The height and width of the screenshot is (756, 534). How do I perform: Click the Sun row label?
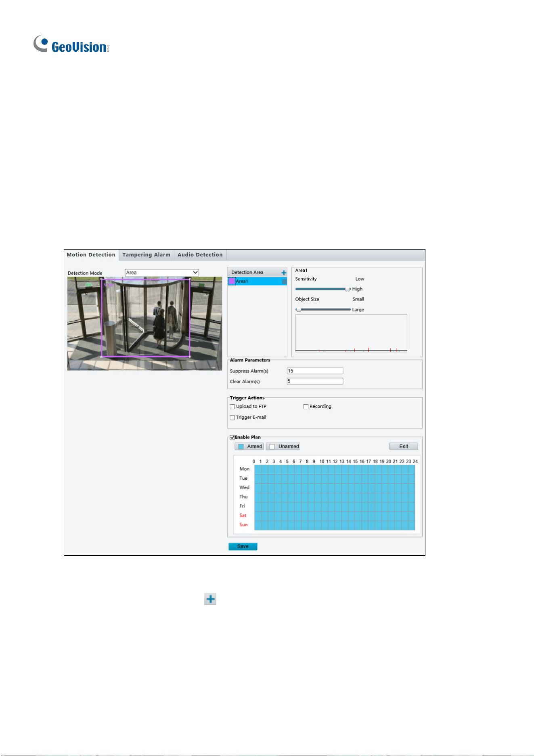click(x=243, y=525)
